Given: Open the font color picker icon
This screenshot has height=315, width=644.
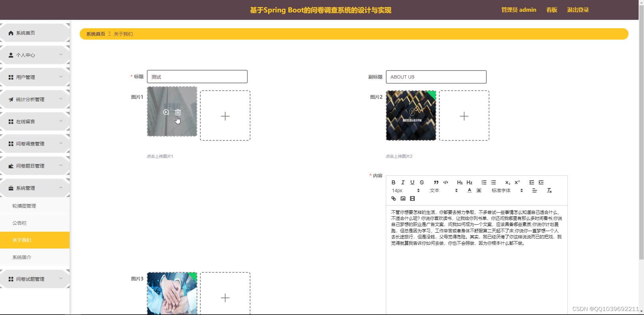Looking at the screenshot, I should coord(469,190).
